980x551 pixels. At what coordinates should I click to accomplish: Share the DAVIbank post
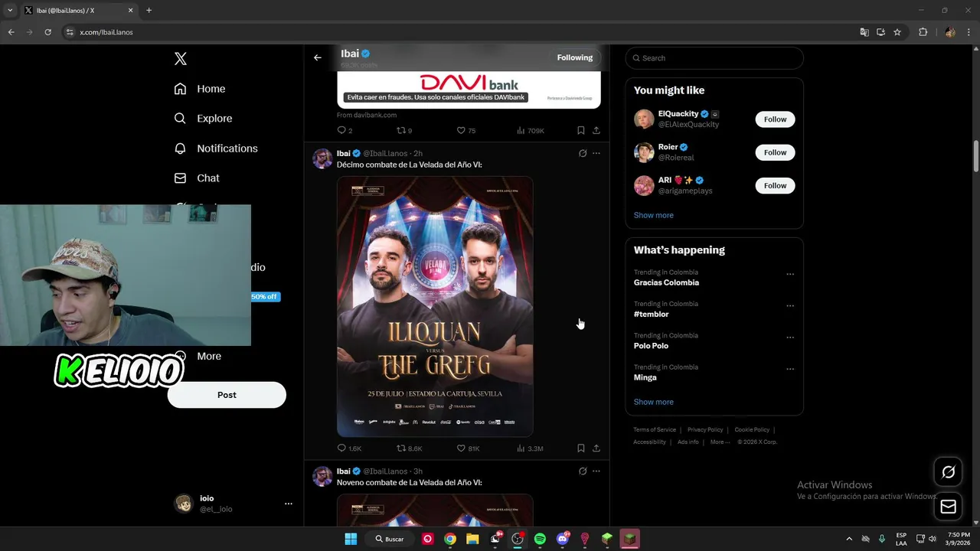pyautogui.click(x=596, y=131)
